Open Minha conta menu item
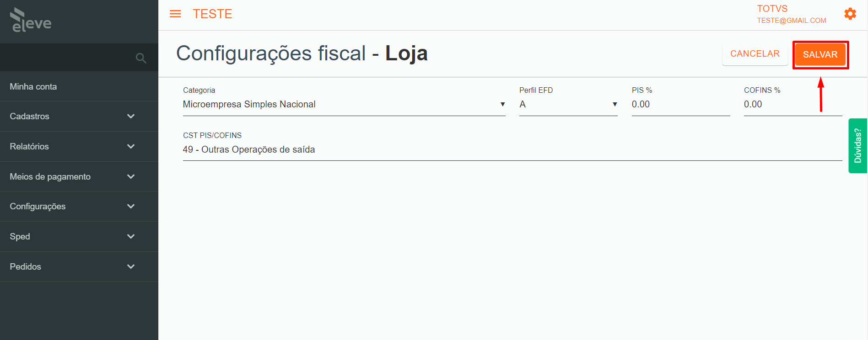Screen dimensions: 868x340 79,86
